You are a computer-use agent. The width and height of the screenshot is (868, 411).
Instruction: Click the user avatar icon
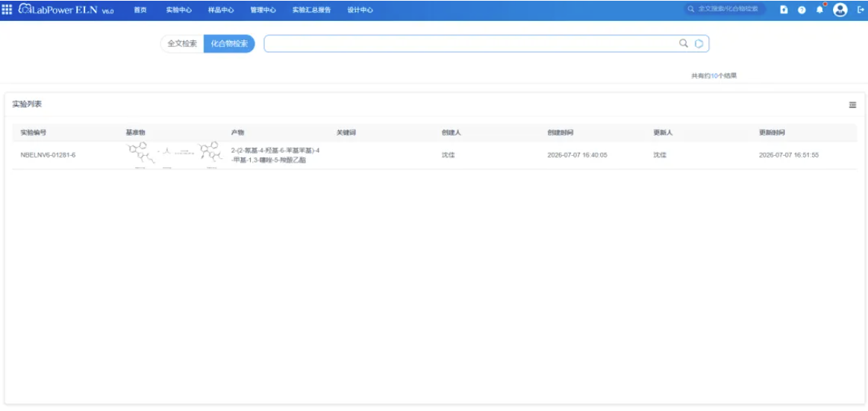tap(840, 10)
